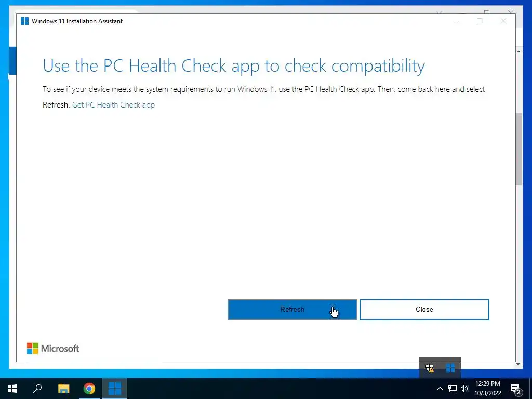
Task: Open the Windows Security shield tray icon
Action: [430, 368]
